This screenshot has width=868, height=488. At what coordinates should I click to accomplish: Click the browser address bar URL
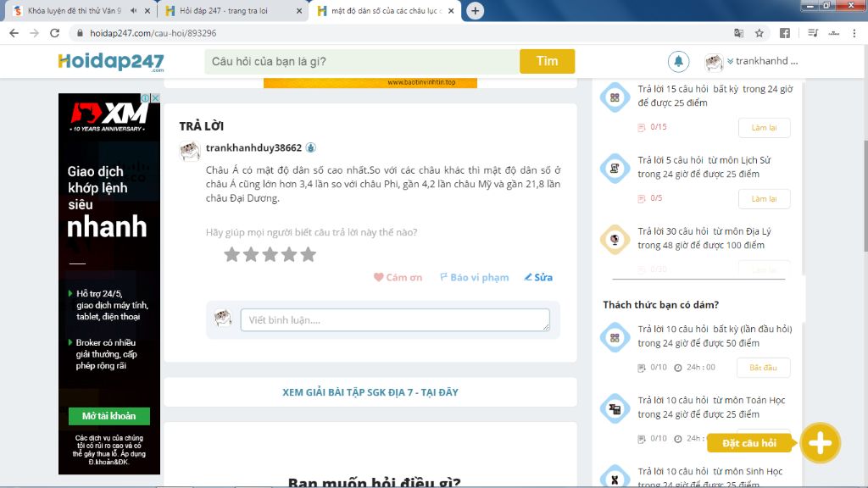click(153, 33)
